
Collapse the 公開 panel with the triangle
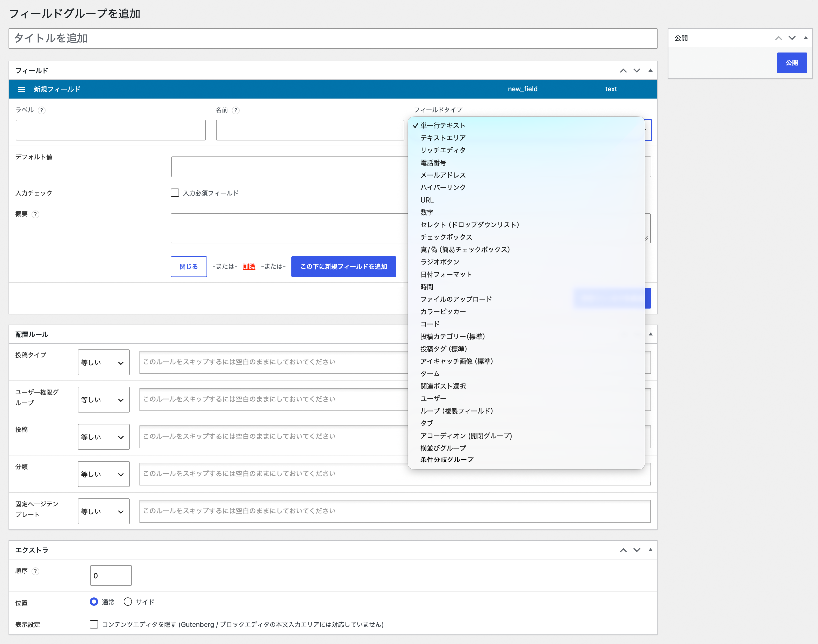coord(806,38)
